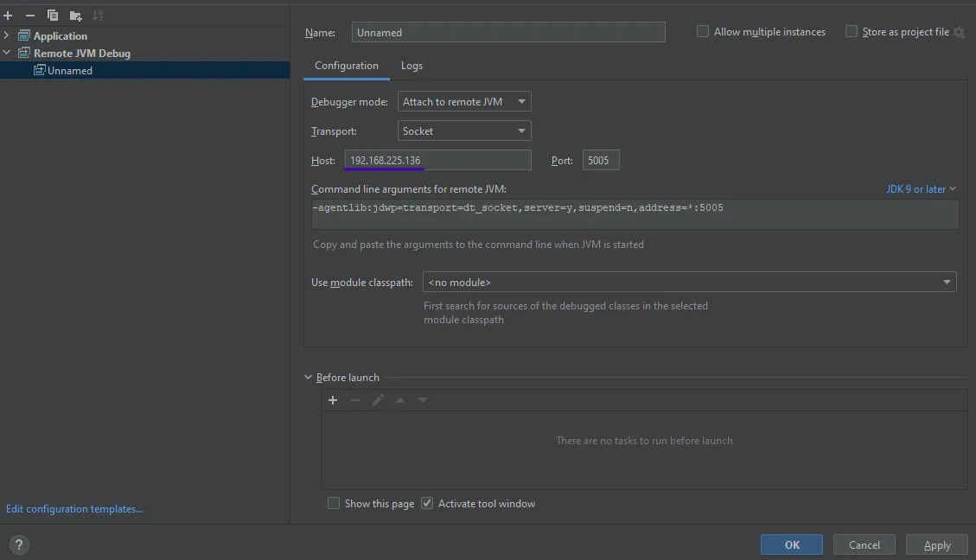Open project file settings gear icon
Viewport: 976px width, 560px height.
coord(960,31)
